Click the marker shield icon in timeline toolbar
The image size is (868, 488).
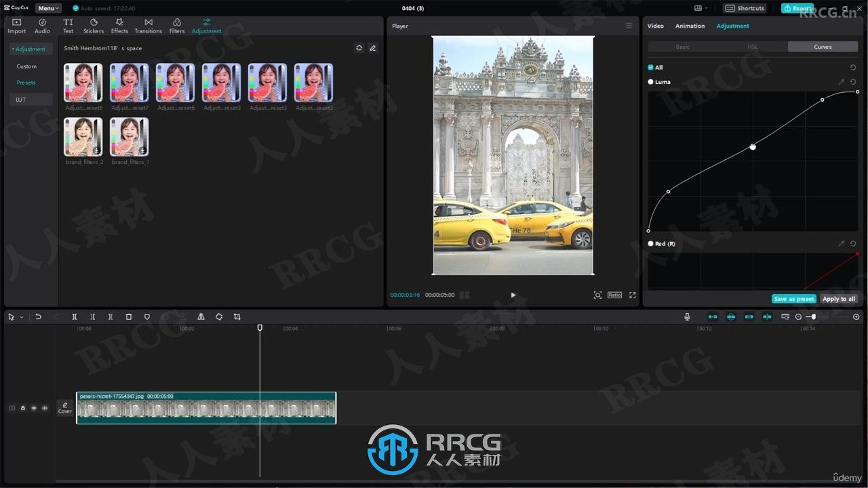[x=147, y=317]
